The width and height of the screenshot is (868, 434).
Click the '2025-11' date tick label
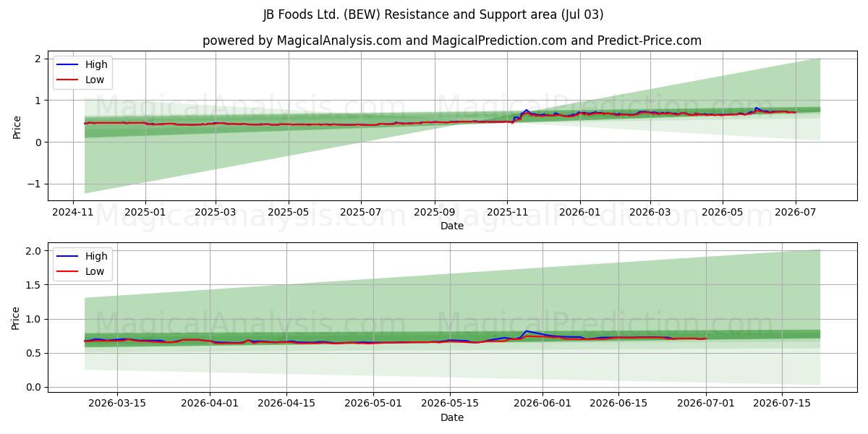point(507,212)
